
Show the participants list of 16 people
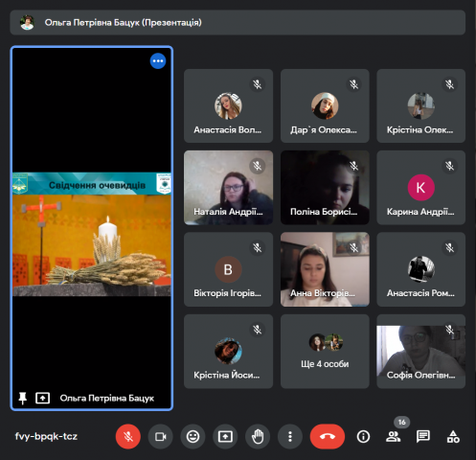point(394,436)
